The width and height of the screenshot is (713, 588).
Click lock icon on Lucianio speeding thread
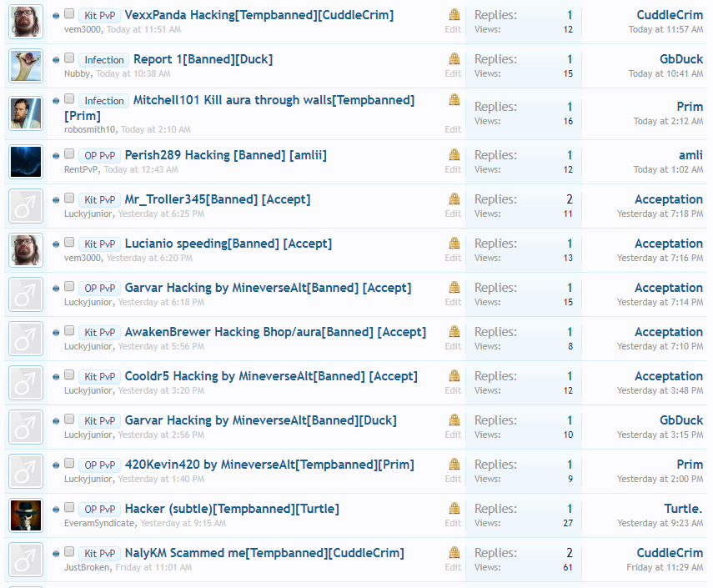(x=454, y=243)
